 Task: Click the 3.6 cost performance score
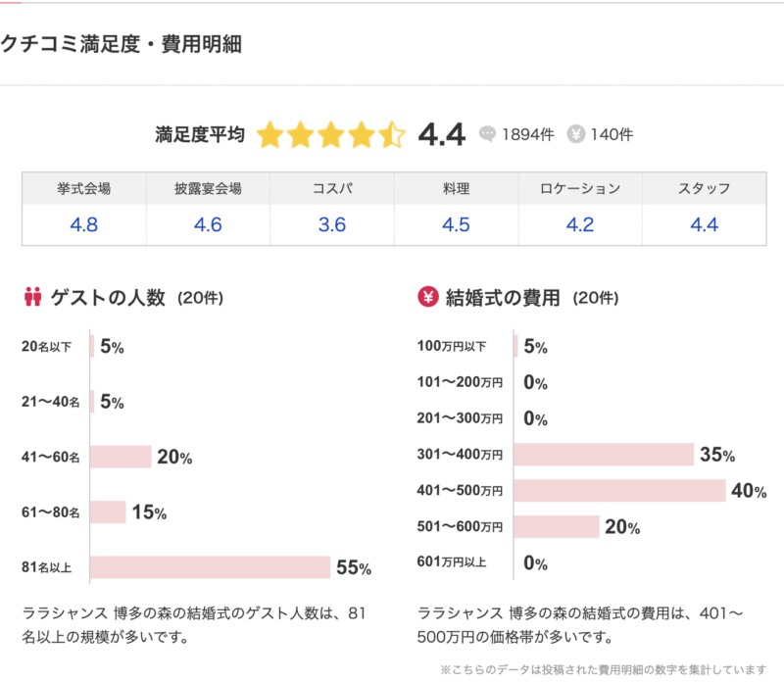pyautogui.click(x=332, y=224)
